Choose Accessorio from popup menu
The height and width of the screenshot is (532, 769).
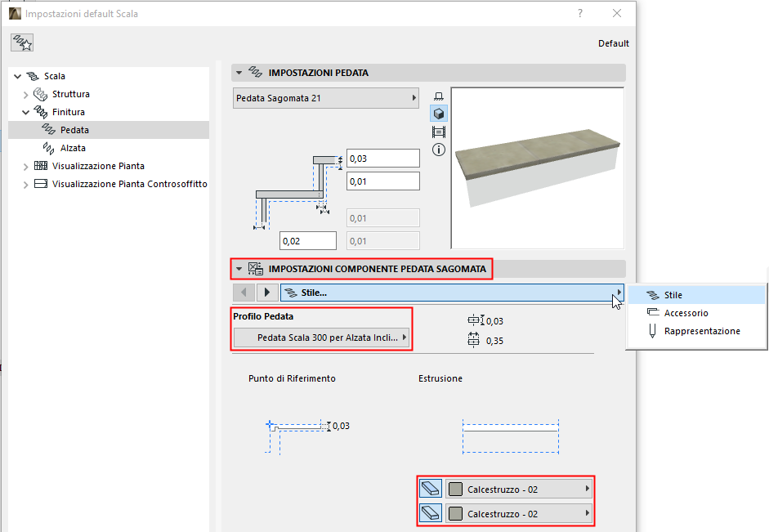click(x=686, y=313)
